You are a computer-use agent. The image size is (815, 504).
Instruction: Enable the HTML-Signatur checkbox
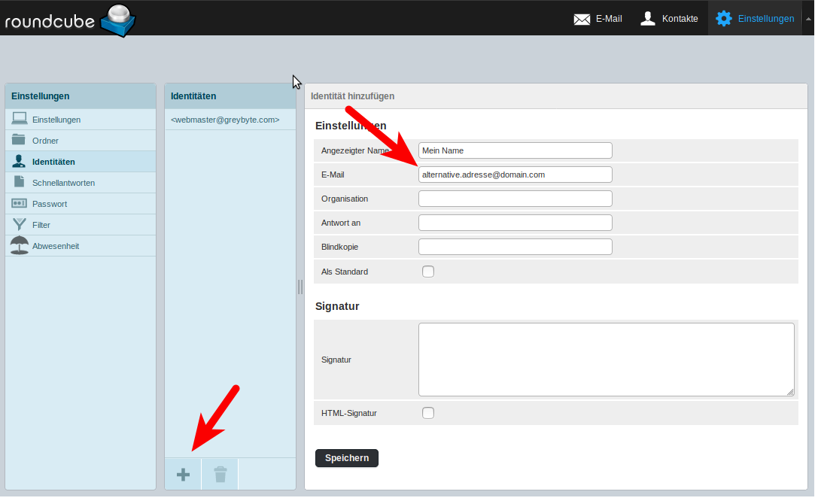(428, 413)
